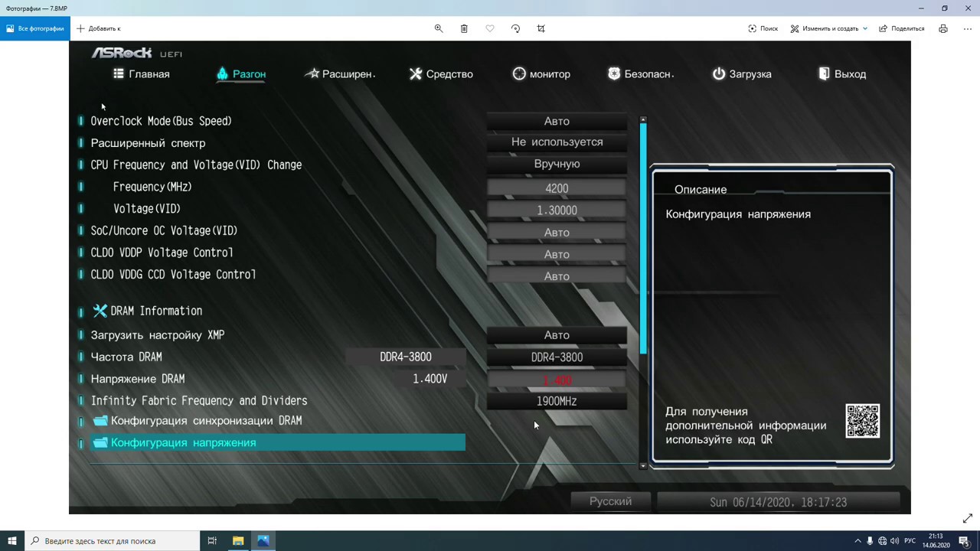
Task: Click the folder icon of Конфигурация синхронизации DRAM
Action: click(x=100, y=421)
